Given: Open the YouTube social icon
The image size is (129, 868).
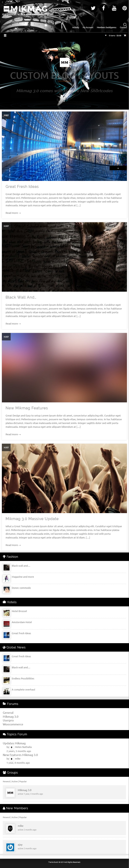Looking at the screenshot, I should coord(114,8).
